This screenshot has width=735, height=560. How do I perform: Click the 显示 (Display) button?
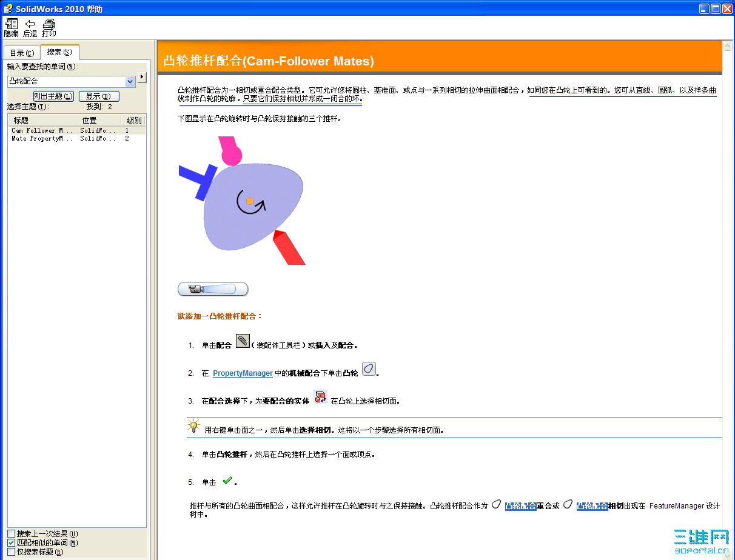[x=99, y=96]
